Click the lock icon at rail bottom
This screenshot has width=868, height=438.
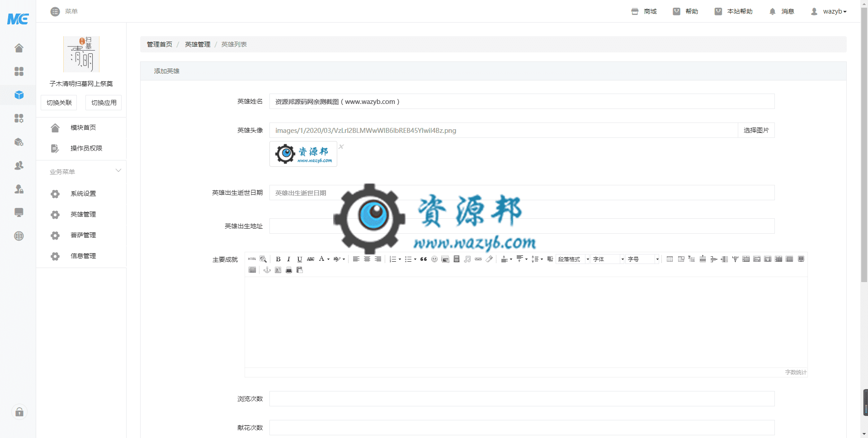[19, 412]
